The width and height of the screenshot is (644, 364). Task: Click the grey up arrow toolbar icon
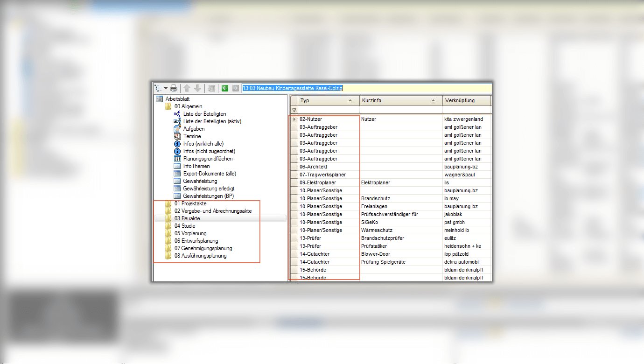point(187,88)
